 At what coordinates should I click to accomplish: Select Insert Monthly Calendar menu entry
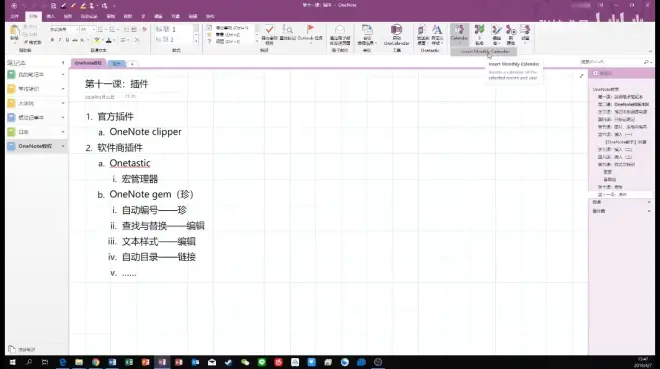tap(484, 52)
